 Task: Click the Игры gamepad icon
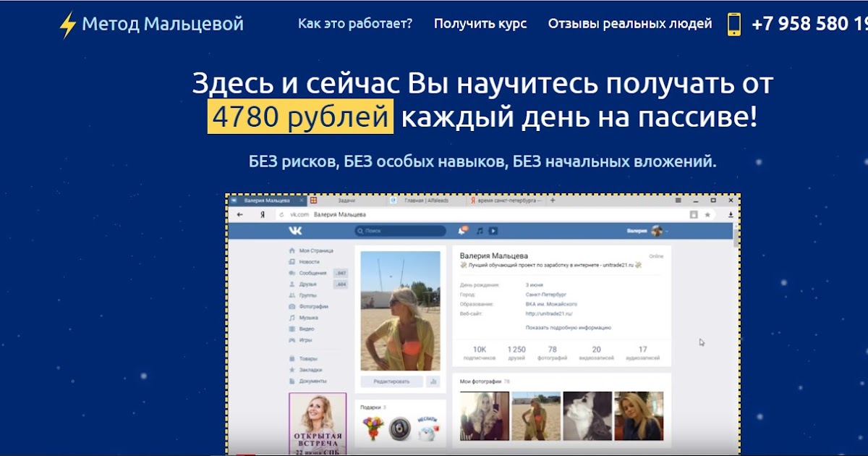292,340
